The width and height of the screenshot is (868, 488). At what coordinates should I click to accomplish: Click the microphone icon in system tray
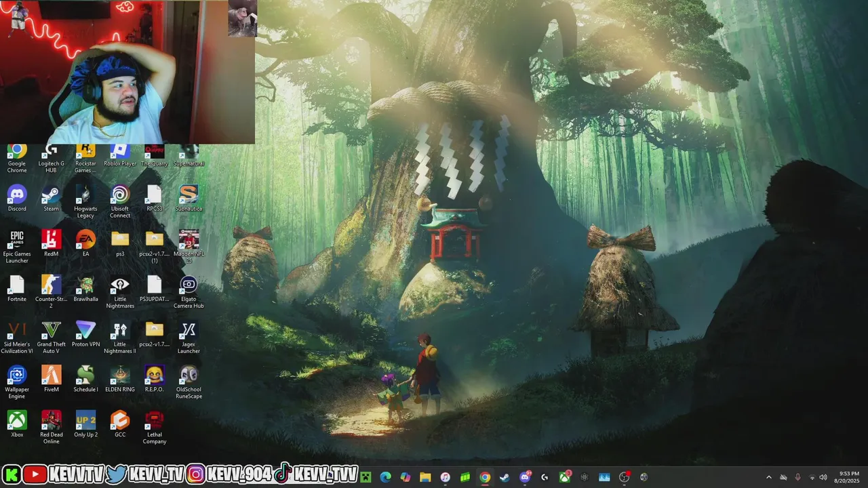coord(797,477)
